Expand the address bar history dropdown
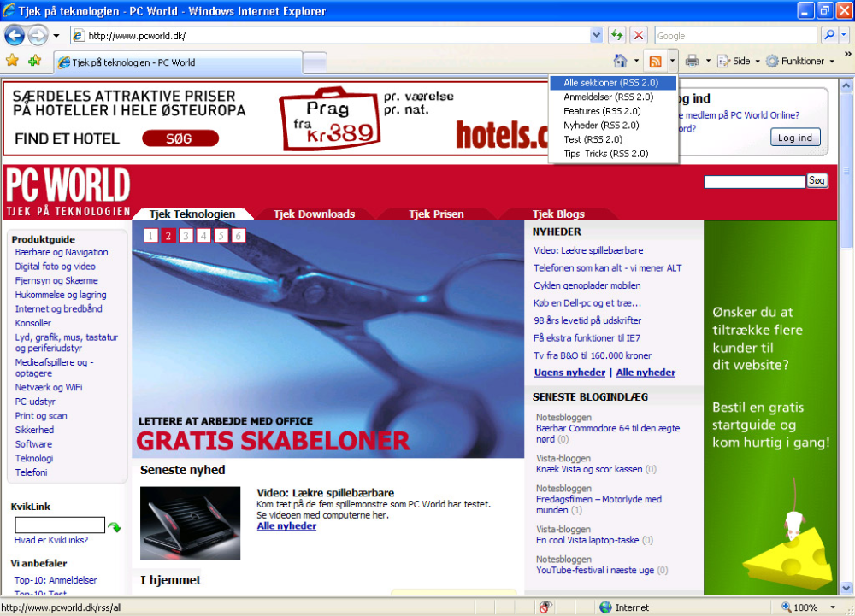Viewport: 855px width, 616px height. [x=597, y=35]
